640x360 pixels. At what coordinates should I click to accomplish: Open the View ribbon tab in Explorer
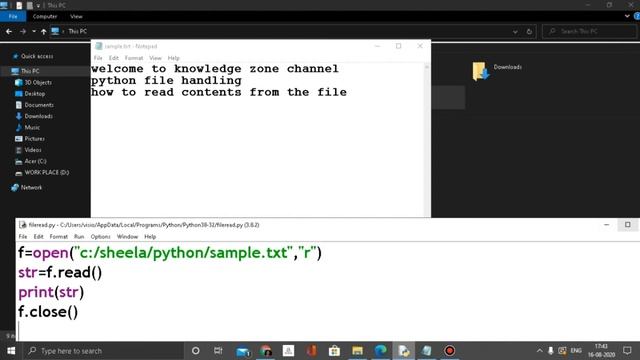(76, 16)
